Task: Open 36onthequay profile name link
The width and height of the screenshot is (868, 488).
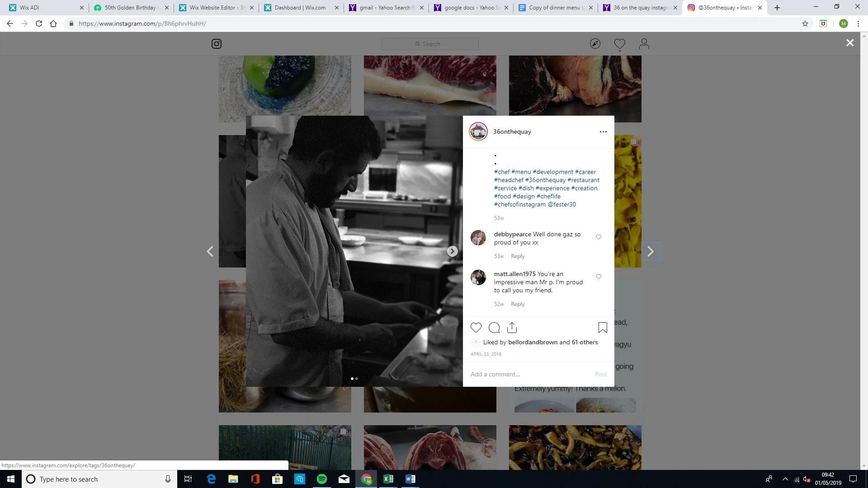Action: (x=512, y=131)
